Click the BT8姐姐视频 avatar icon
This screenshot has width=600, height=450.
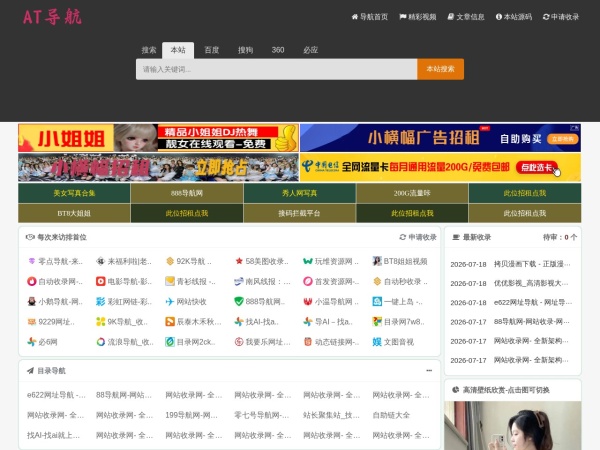[x=377, y=261]
